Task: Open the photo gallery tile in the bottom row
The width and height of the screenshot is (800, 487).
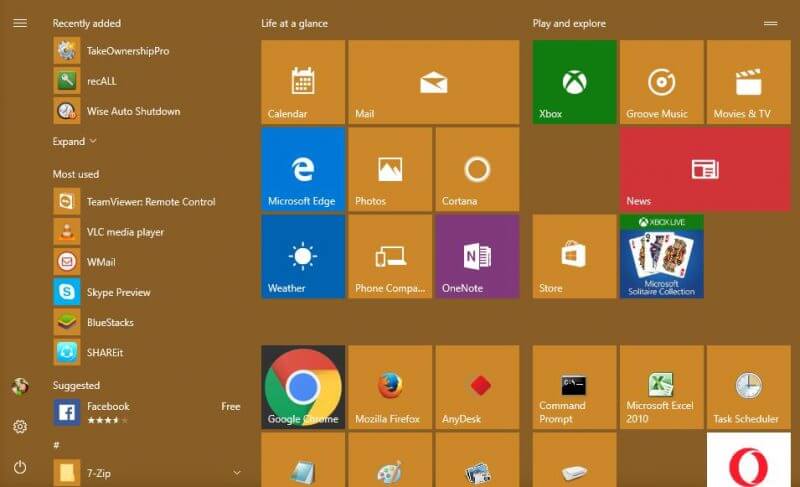Action: click(x=478, y=460)
